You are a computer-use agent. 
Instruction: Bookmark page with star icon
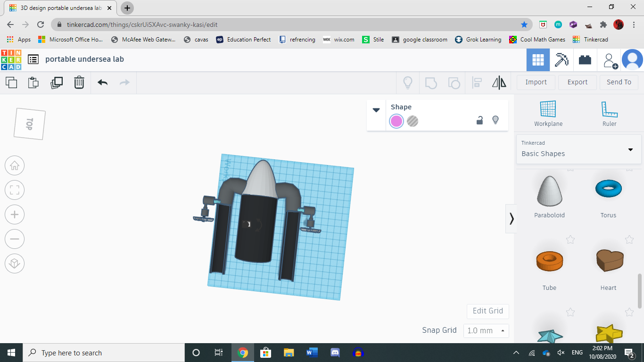[524, 25]
